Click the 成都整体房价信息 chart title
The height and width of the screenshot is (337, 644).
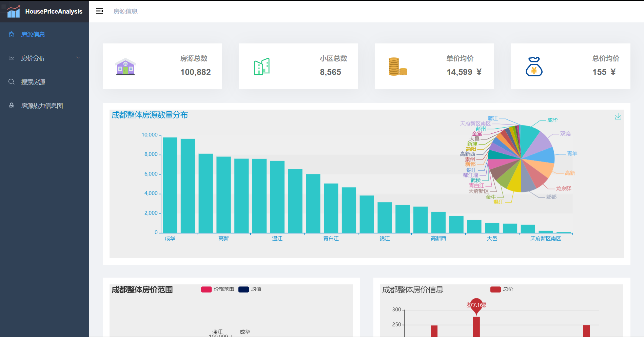tap(413, 289)
